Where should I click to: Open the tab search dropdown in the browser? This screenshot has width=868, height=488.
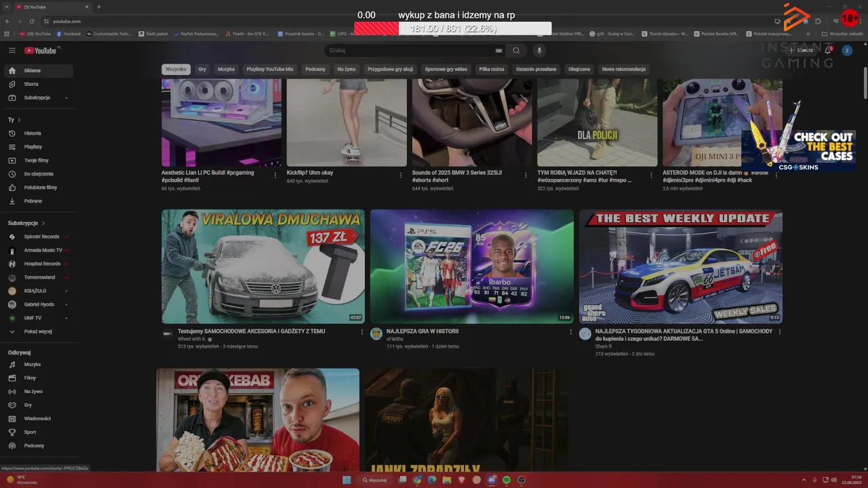7,7
